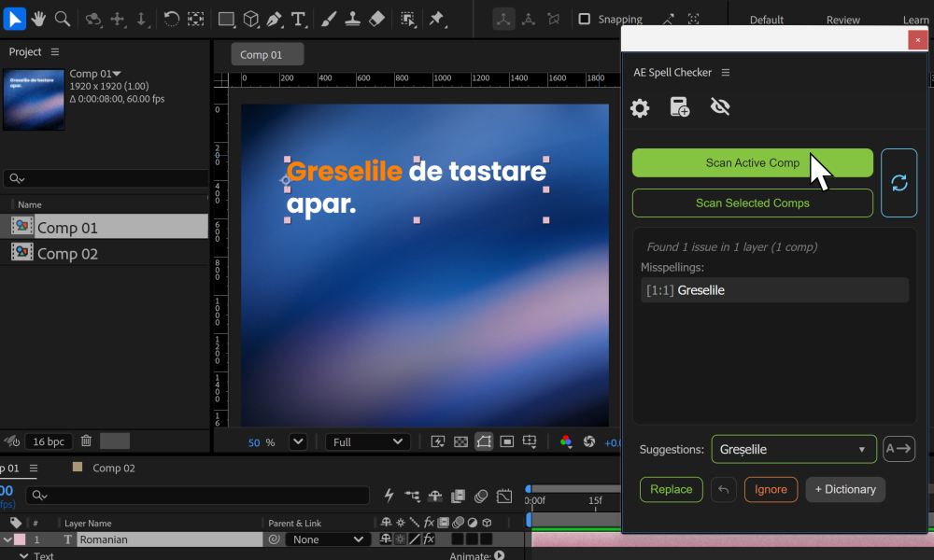Toggle fx switch on Romanian layer
The image size is (934, 560).
(x=429, y=539)
